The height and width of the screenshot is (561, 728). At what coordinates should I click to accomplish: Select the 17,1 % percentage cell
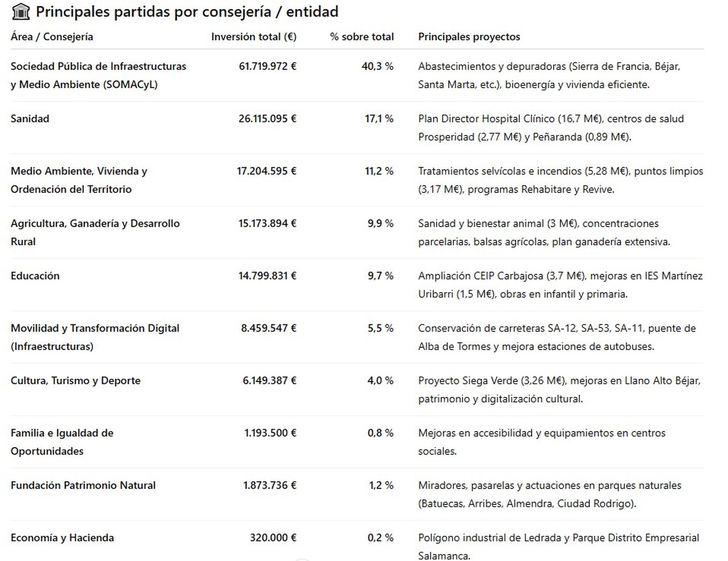(379, 119)
